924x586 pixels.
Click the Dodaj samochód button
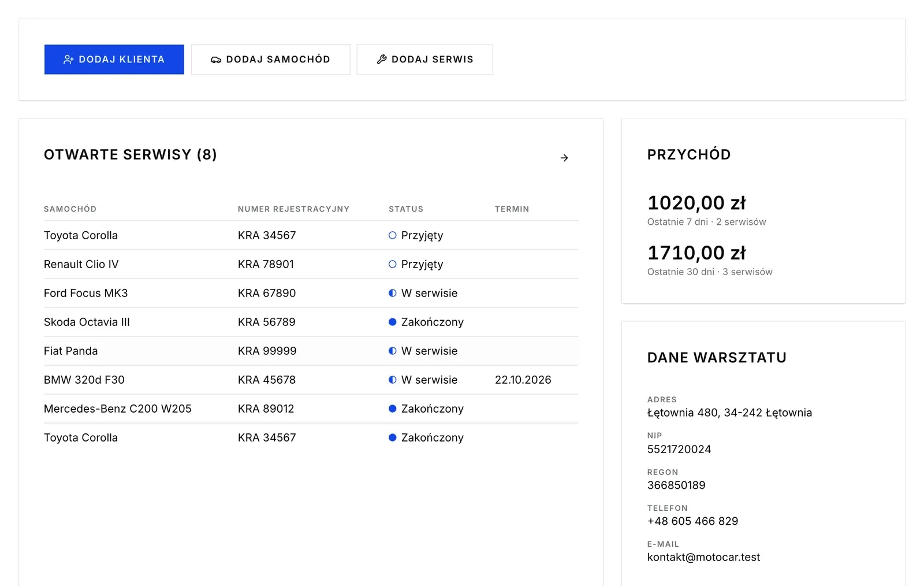(271, 60)
